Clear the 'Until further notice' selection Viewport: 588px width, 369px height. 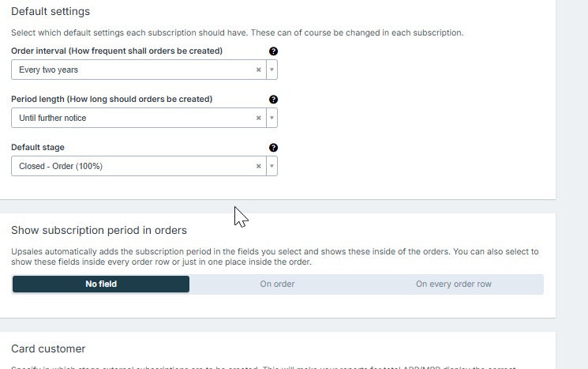[258, 118]
